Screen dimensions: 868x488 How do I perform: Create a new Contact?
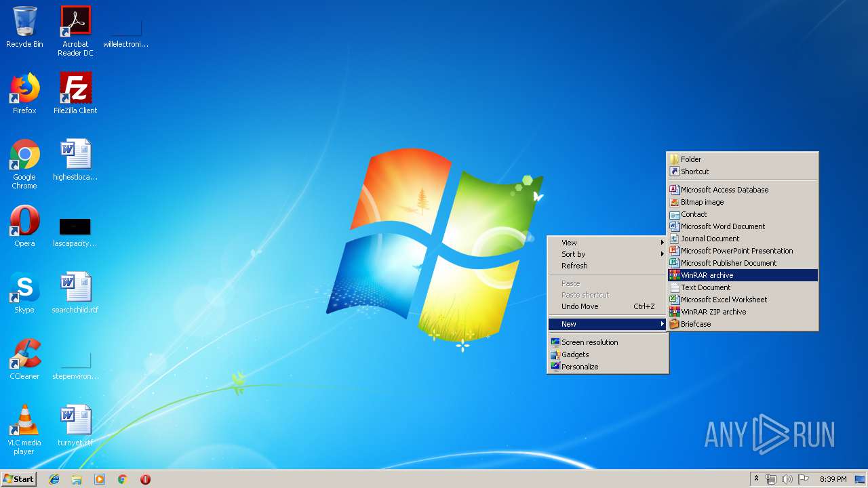(x=743, y=214)
